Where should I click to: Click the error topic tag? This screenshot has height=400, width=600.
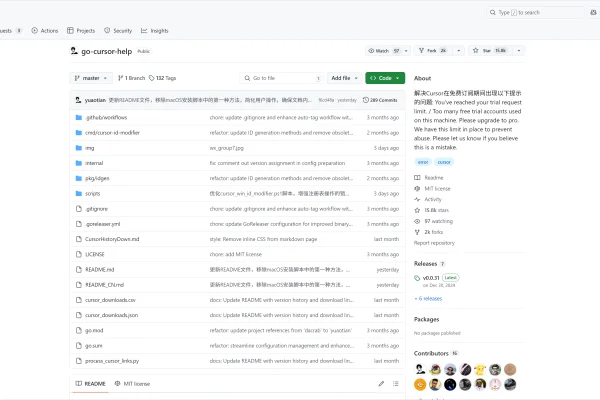(423, 162)
